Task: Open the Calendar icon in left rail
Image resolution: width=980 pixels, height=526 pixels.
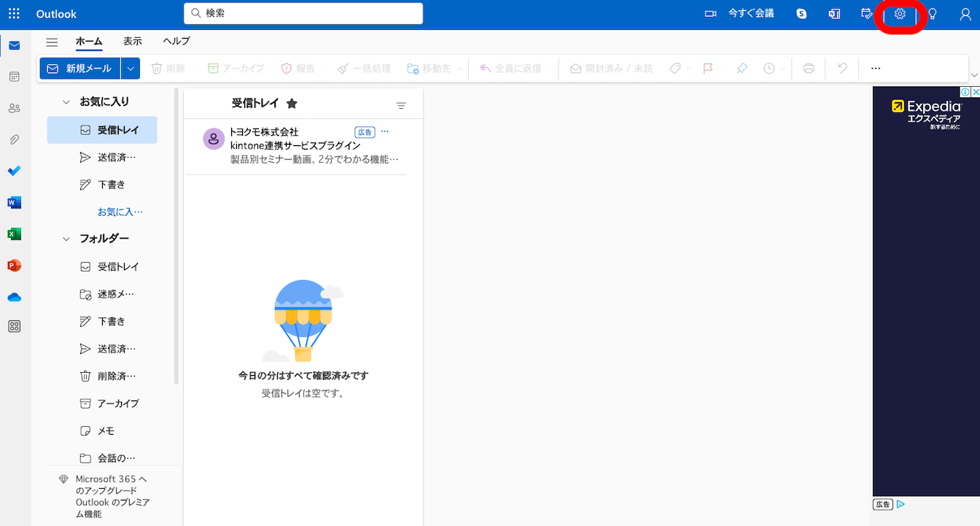Action: 14,77
